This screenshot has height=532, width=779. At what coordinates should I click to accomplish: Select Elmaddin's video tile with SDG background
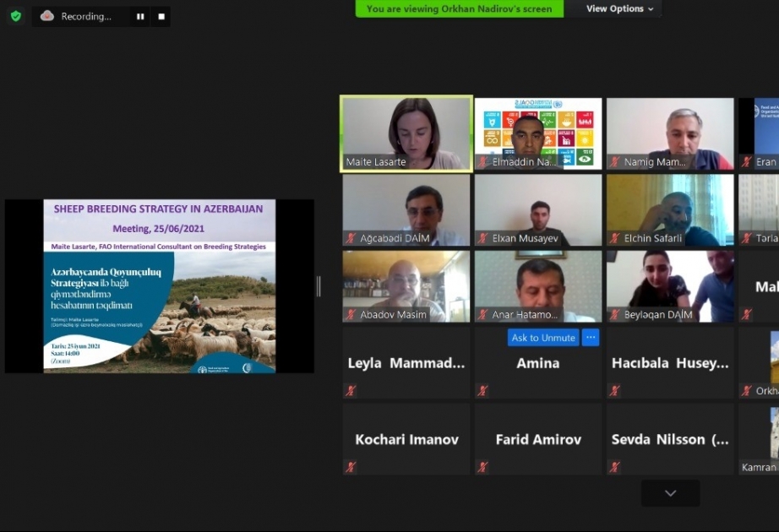click(x=538, y=133)
